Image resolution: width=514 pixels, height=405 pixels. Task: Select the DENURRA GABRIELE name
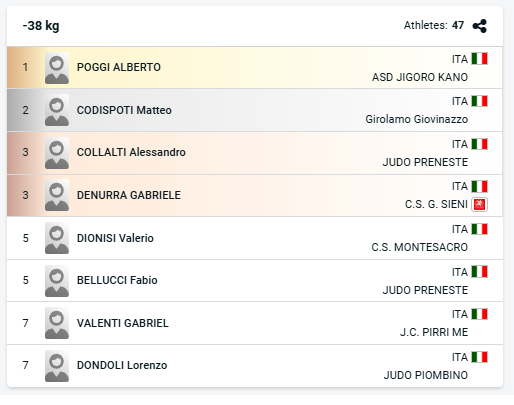pyautogui.click(x=129, y=195)
